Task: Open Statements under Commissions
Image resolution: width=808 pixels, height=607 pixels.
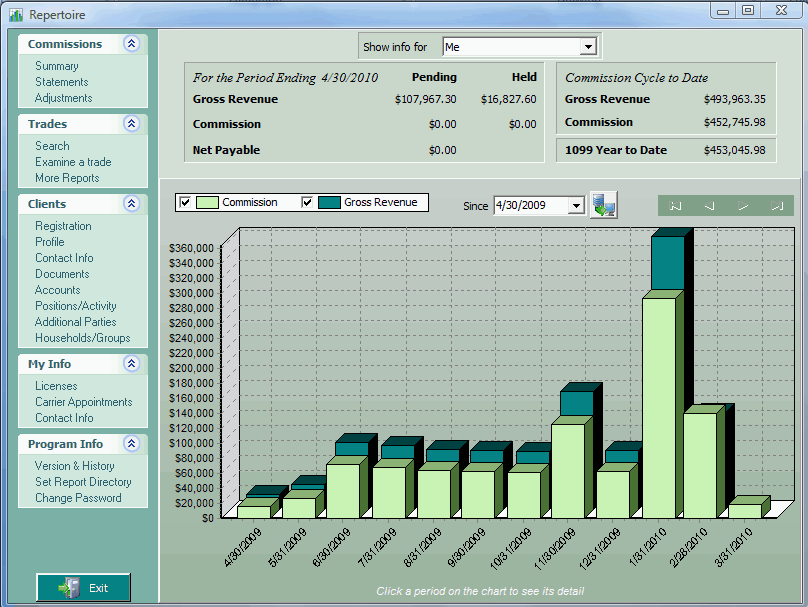Action: (61, 82)
